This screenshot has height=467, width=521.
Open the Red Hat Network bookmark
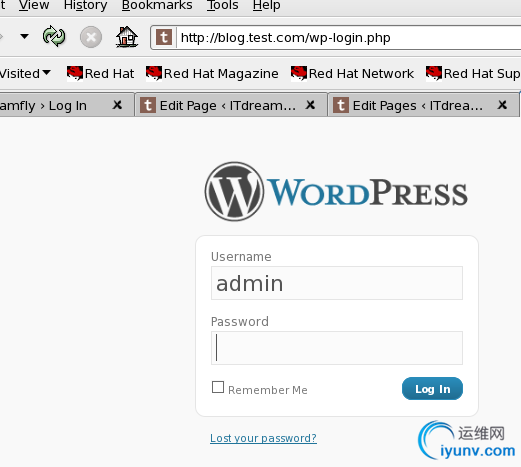(x=352, y=73)
